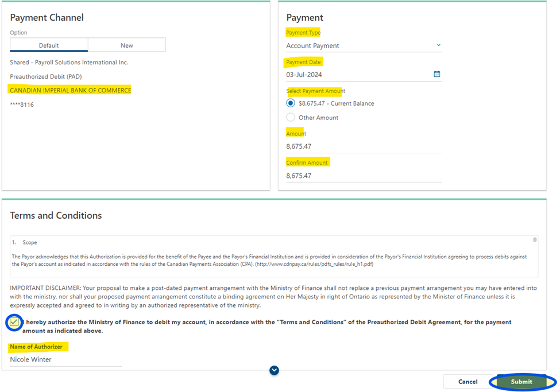560x392 pixels.
Task: Click the circular down-arrow scroll icon
Action: pyautogui.click(x=274, y=371)
